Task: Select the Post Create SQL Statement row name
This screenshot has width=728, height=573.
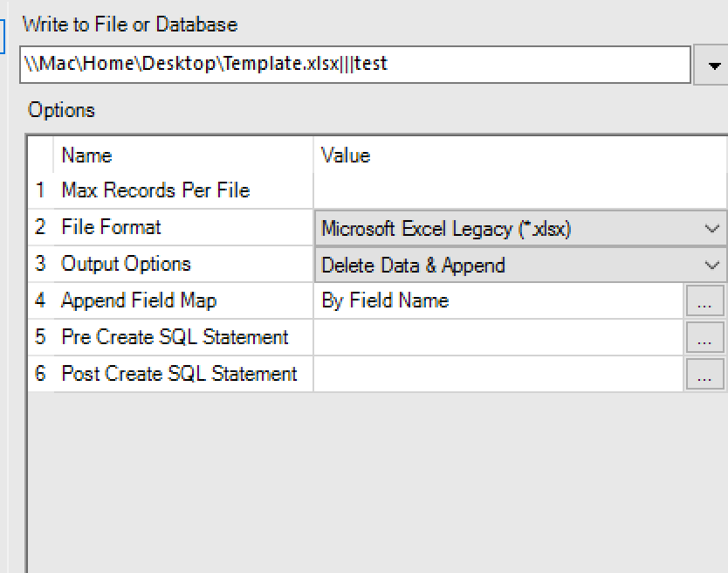Action: click(179, 375)
